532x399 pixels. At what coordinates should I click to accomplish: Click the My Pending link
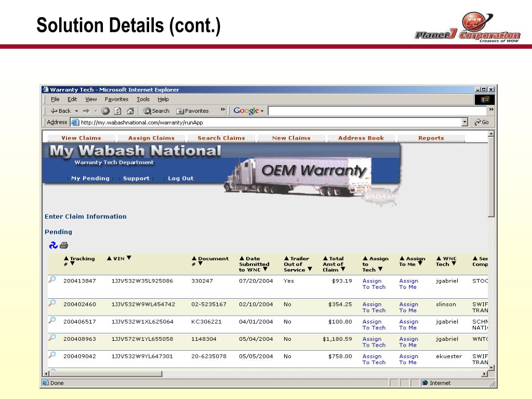coord(90,178)
